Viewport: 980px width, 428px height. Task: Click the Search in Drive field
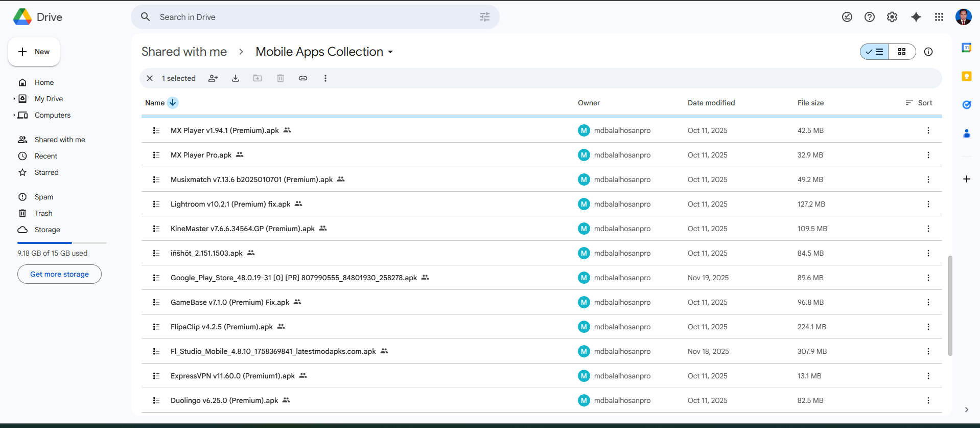click(x=307, y=17)
